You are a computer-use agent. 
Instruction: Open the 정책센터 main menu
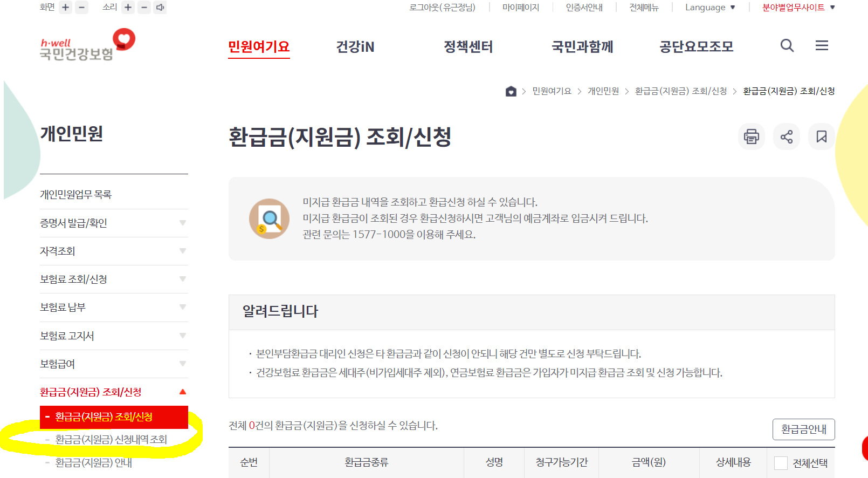(x=468, y=47)
